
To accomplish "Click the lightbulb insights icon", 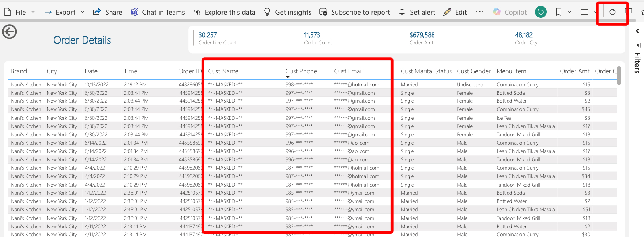I will tap(267, 12).
